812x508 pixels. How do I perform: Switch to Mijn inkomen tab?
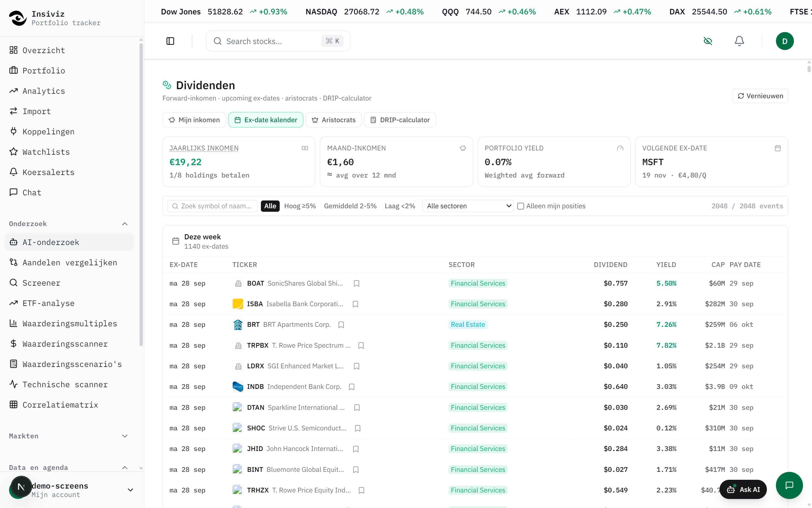[x=194, y=120]
